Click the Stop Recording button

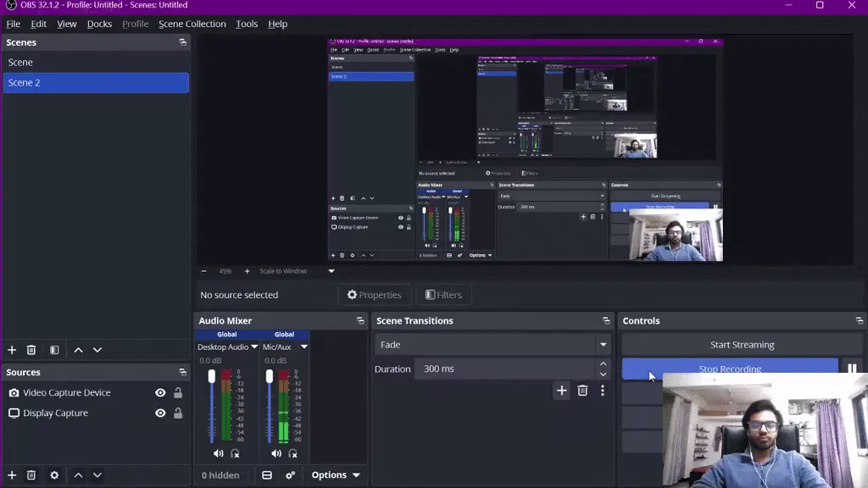(x=730, y=369)
